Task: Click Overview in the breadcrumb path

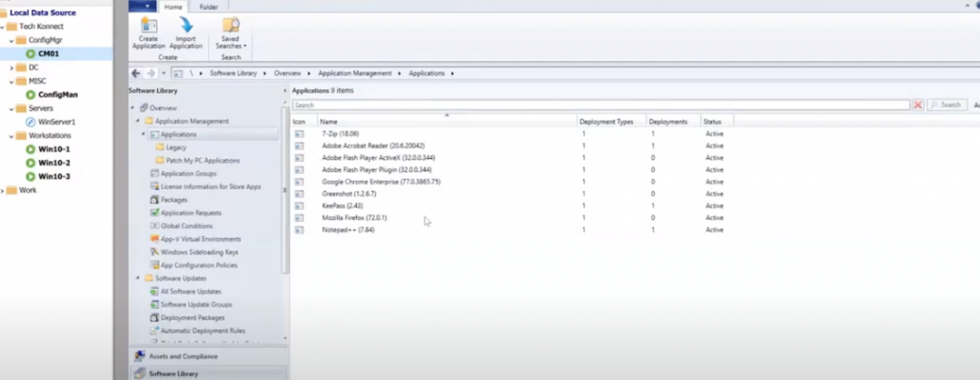Action: (x=287, y=73)
